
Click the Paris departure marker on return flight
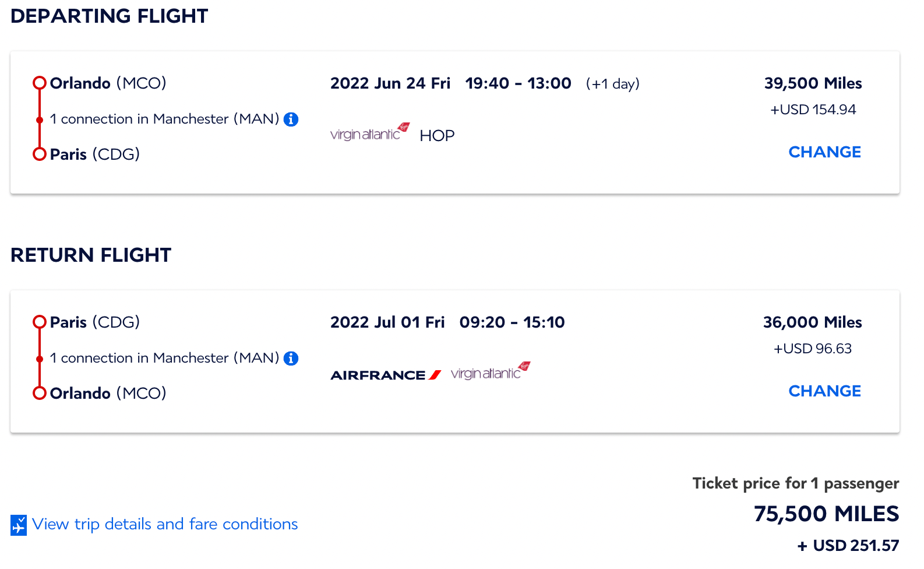point(39,322)
